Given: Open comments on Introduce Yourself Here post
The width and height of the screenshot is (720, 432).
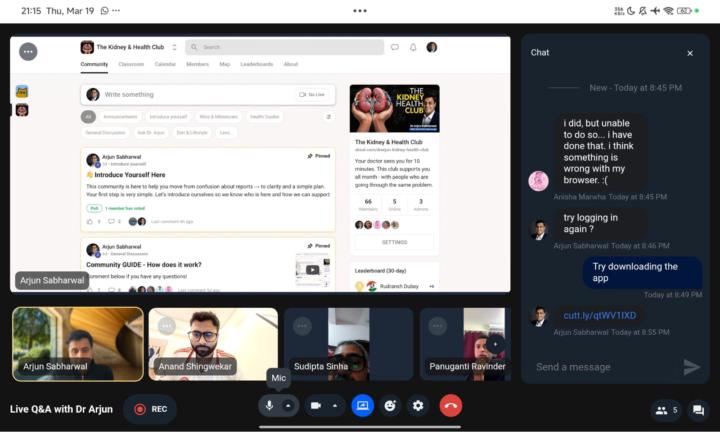Looking at the screenshot, I should click(112, 221).
